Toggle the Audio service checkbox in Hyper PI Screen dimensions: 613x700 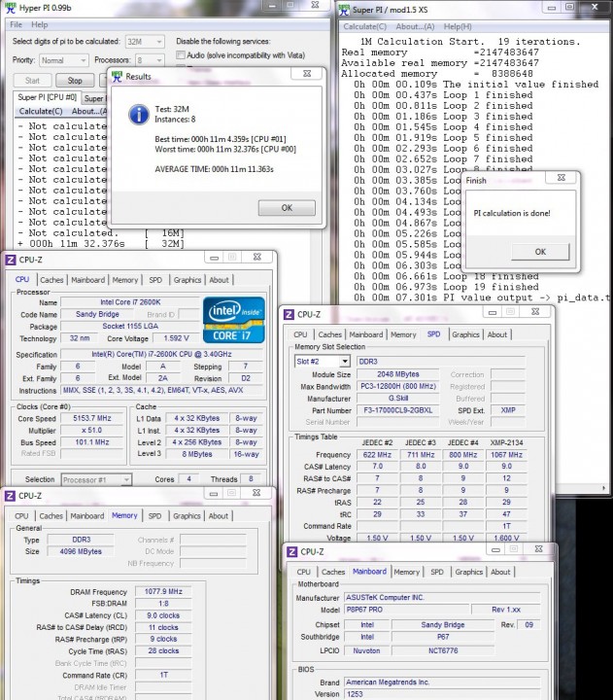(181, 54)
